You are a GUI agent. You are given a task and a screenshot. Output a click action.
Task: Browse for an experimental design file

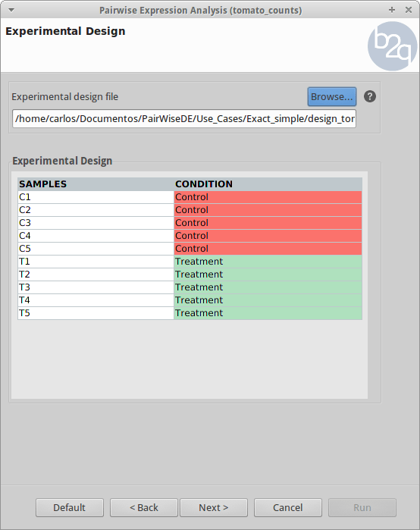pyautogui.click(x=332, y=96)
